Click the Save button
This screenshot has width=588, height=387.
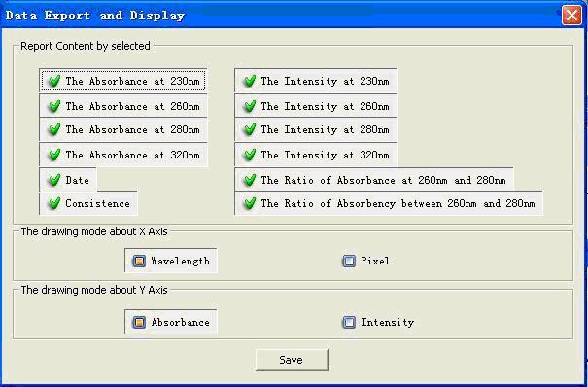pos(292,360)
